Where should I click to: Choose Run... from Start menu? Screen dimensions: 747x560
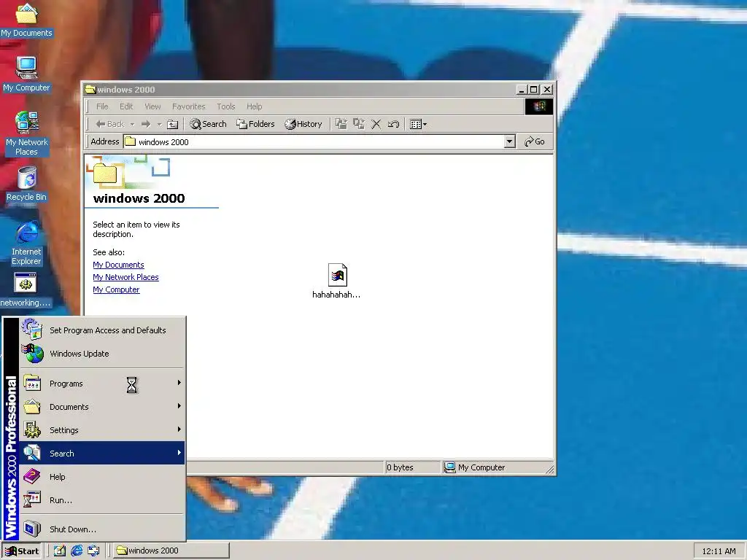click(x=102, y=500)
